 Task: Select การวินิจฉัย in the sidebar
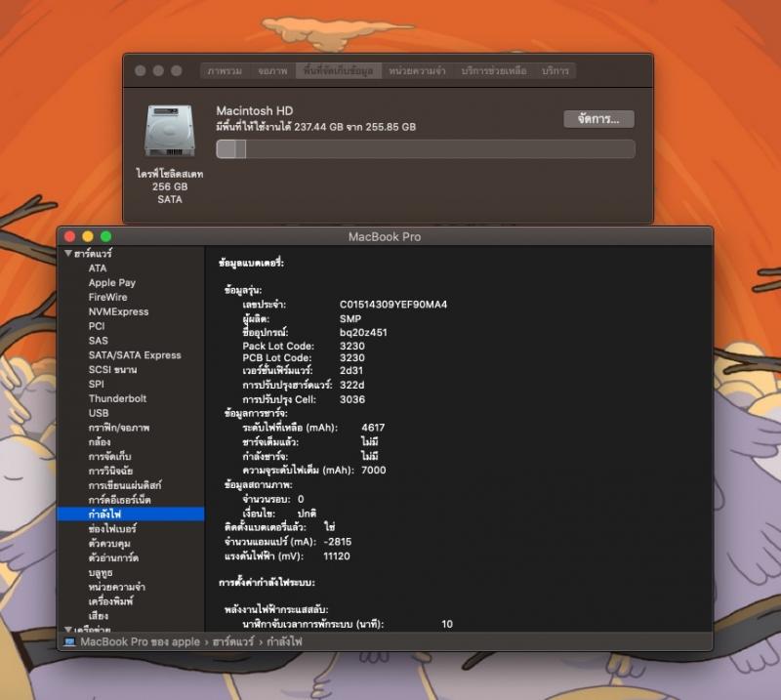(110, 471)
